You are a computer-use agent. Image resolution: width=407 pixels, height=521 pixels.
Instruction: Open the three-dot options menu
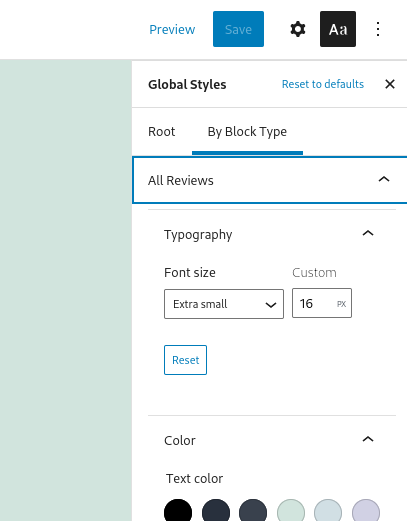pos(378,29)
